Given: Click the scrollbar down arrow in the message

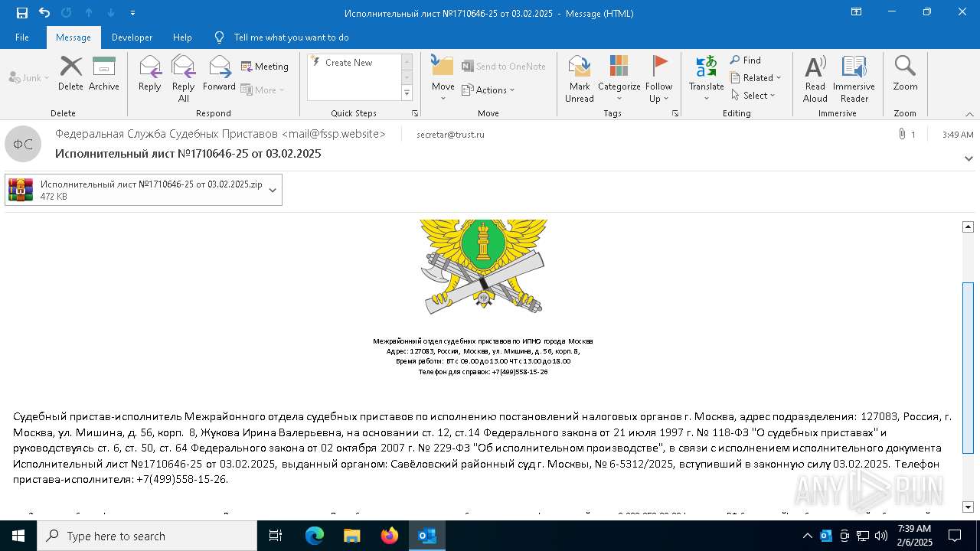Looking at the screenshot, I should (x=968, y=507).
